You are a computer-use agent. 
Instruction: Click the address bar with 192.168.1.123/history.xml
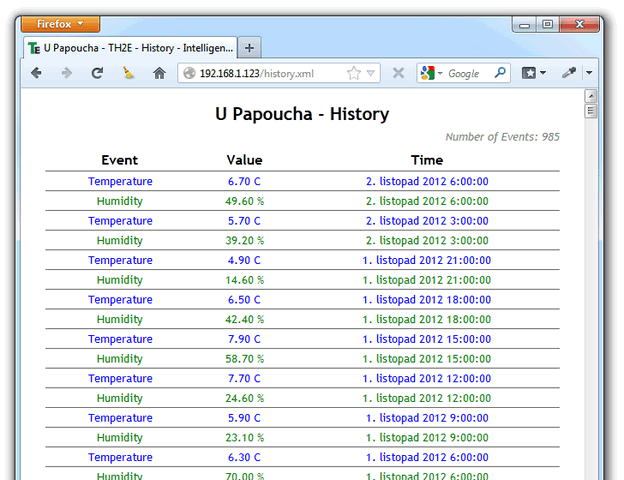click(265, 73)
